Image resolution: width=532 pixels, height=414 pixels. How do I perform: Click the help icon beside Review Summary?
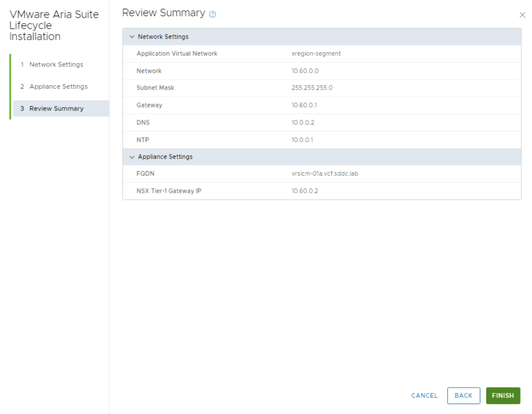point(212,15)
